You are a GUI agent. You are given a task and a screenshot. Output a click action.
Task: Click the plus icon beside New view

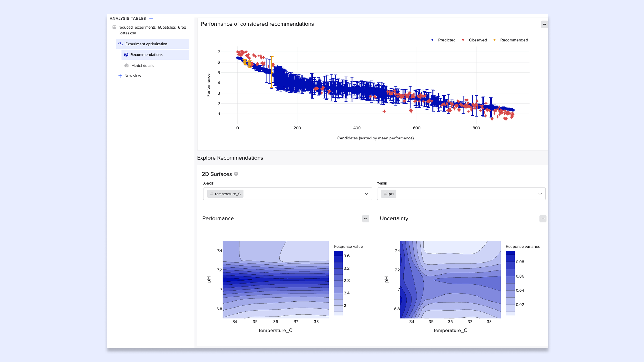click(120, 76)
